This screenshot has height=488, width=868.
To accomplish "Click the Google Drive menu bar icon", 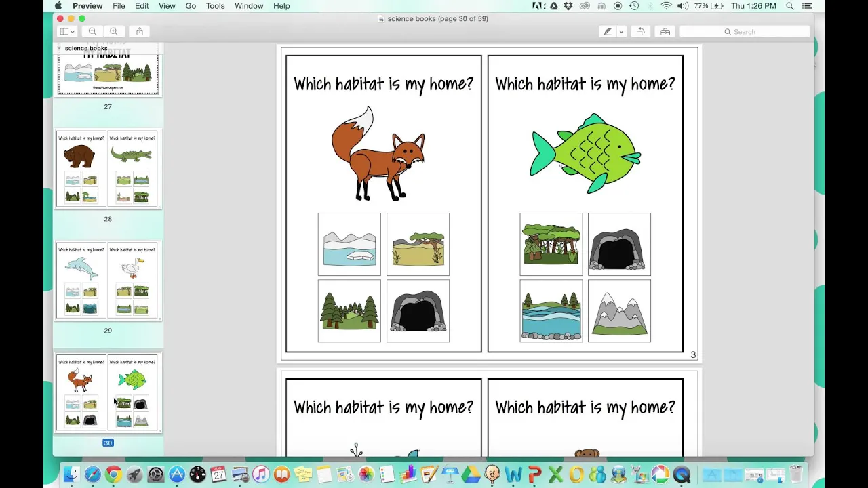I will (555, 5).
